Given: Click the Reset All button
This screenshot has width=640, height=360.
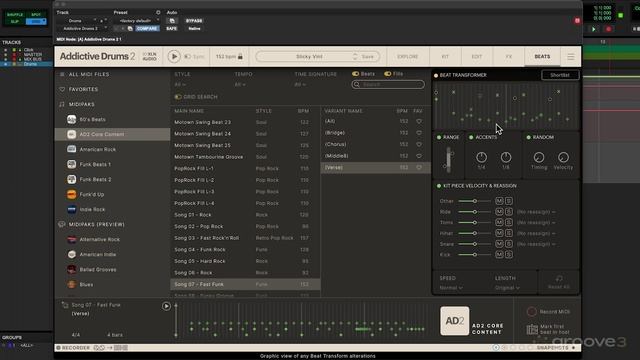Looking at the screenshot, I should (559, 282).
